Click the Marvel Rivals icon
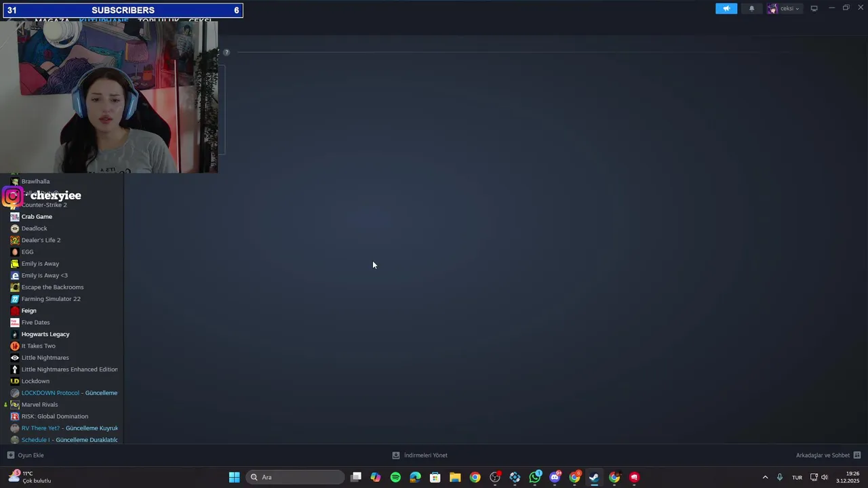The width and height of the screenshot is (868, 488). (x=15, y=405)
